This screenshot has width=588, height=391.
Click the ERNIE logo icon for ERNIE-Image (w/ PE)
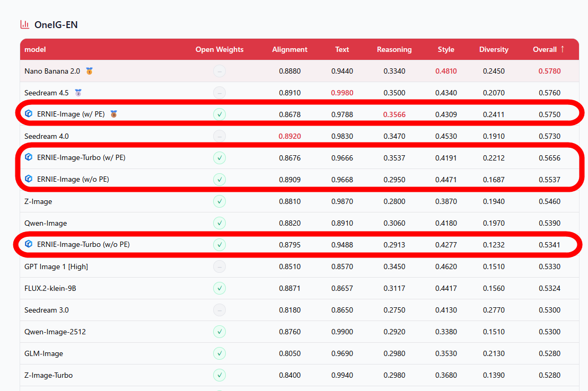[29, 114]
